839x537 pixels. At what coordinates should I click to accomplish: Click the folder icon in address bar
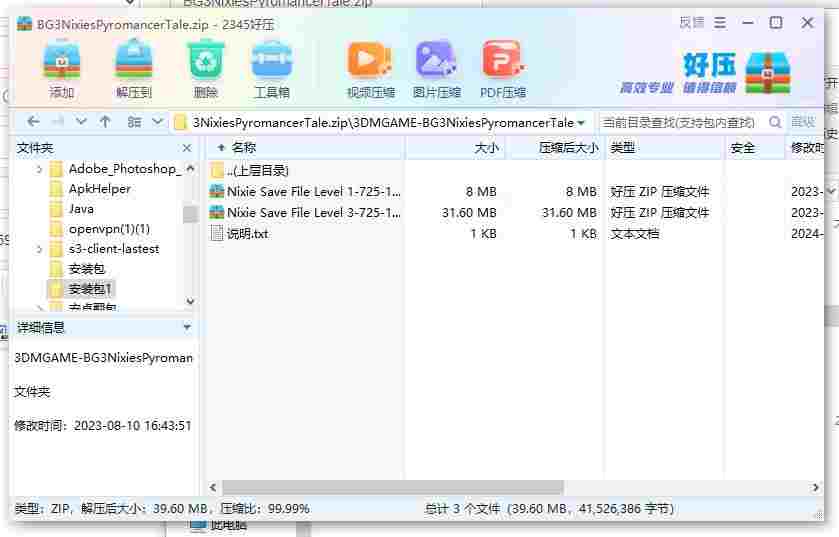coord(180,122)
